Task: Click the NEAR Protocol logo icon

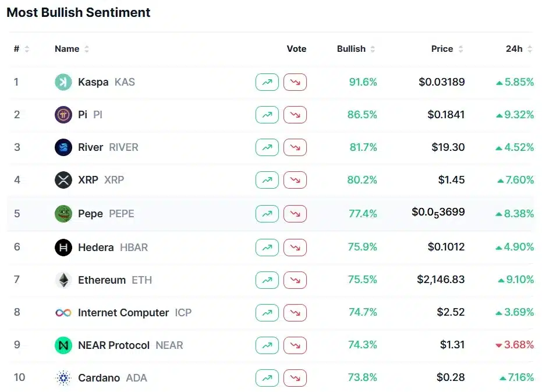Action: 63,345
